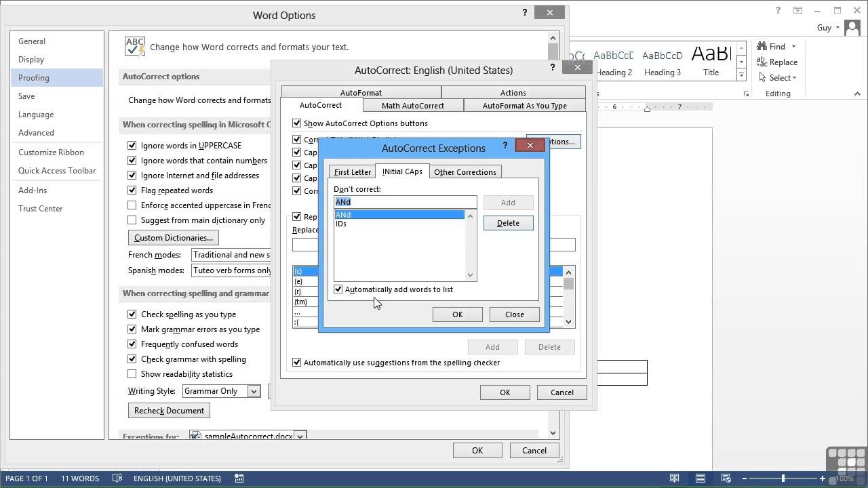Open the French modes dropdown
868x488 pixels.
click(x=231, y=255)
